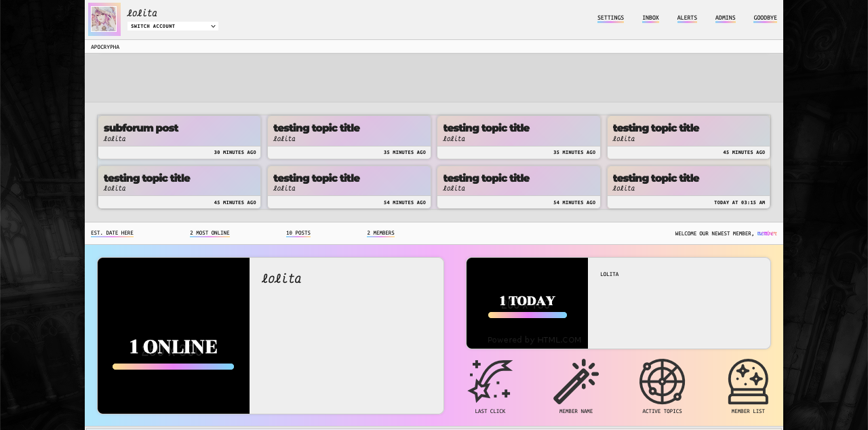The width and height of the screenshot is (868, 430).
Task: Click the "Est. Date Here" stat
Action: tap(112, 233)
